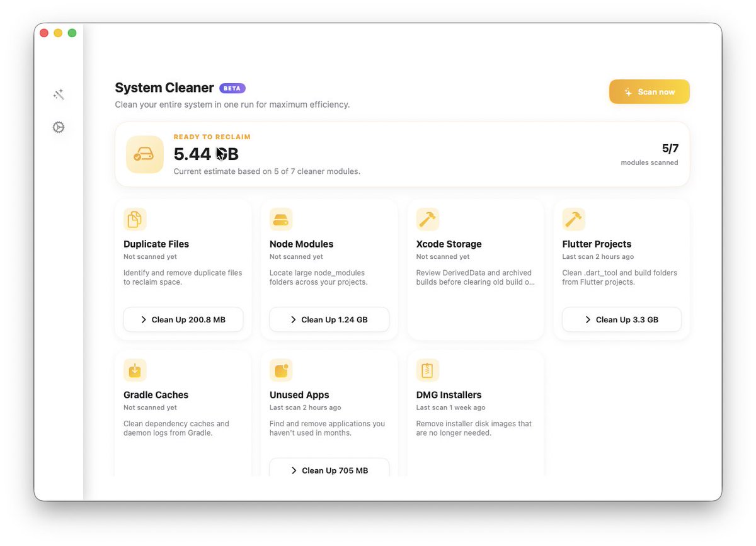Screen dimensions: 756x546
Task: Select the Duplicate Files title
Action: (156, 244)
